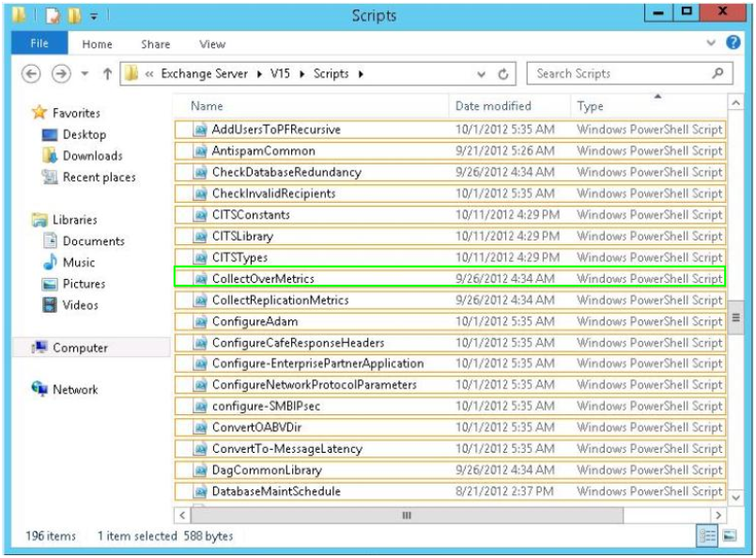Click the V15 breadcrumb segment
756x558 pixels.
click(280, 74)
